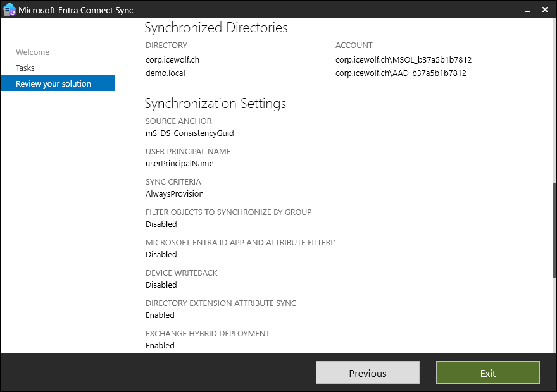Click the ACCOUNT column header
Screen dimensions: 557x392
click(354, 46)
